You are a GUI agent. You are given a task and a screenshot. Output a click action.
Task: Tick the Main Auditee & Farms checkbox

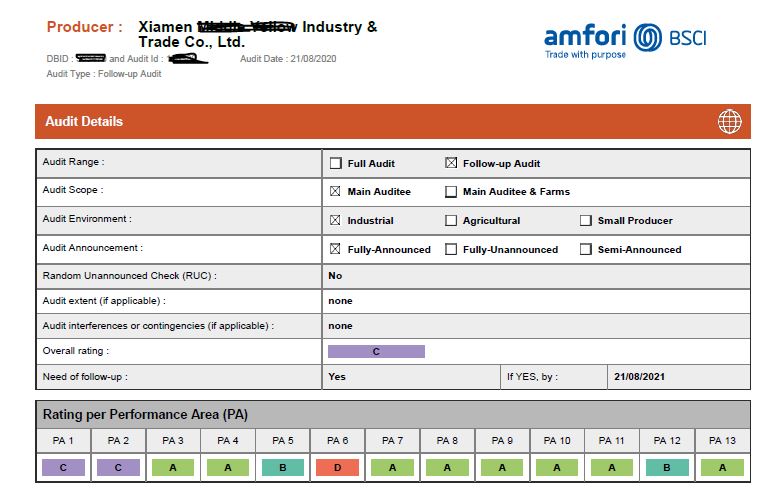(x=451, y=191)
